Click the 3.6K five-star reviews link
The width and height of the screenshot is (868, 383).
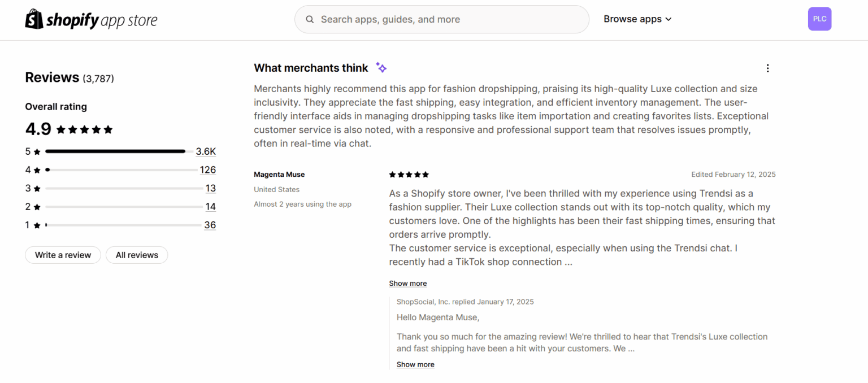pos(206,151)
